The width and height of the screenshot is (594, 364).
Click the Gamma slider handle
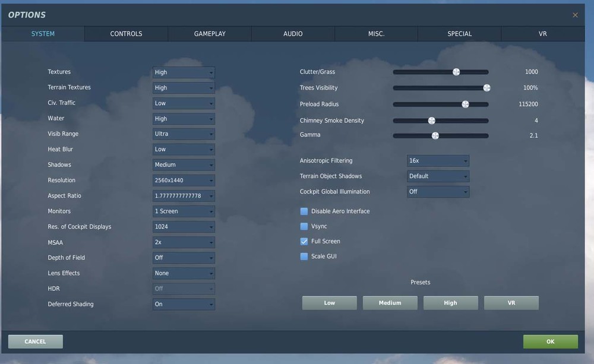(435, 135)
